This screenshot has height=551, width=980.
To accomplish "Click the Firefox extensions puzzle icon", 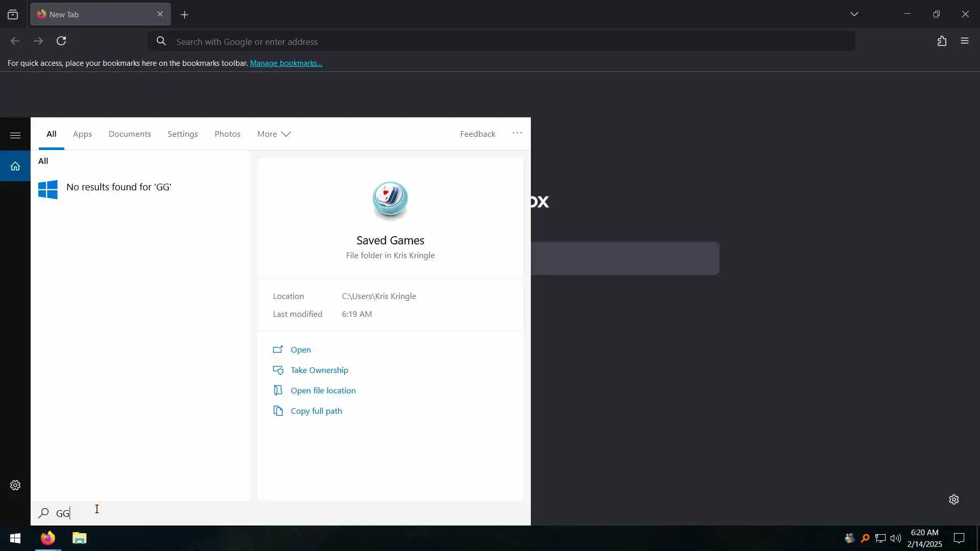I will 942,41.
